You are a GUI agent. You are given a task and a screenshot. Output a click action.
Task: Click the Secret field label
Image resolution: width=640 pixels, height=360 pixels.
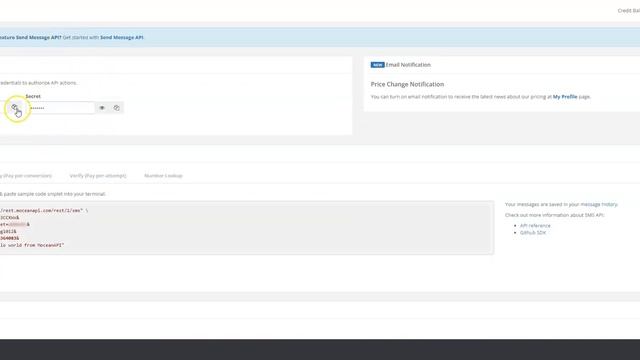33,96
